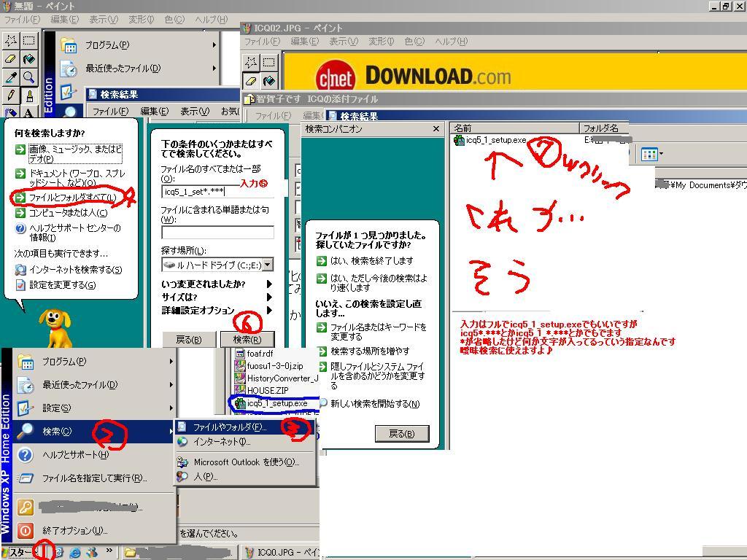Image resolution: width=747 pixels, height=560 pixels.
Task: Open ファイル(F) menu in 無題 Paint
Action: click(x=21, y=20)
